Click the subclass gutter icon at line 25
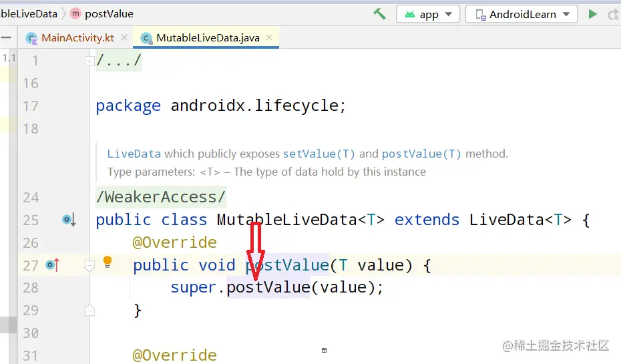 click(69, 220)
